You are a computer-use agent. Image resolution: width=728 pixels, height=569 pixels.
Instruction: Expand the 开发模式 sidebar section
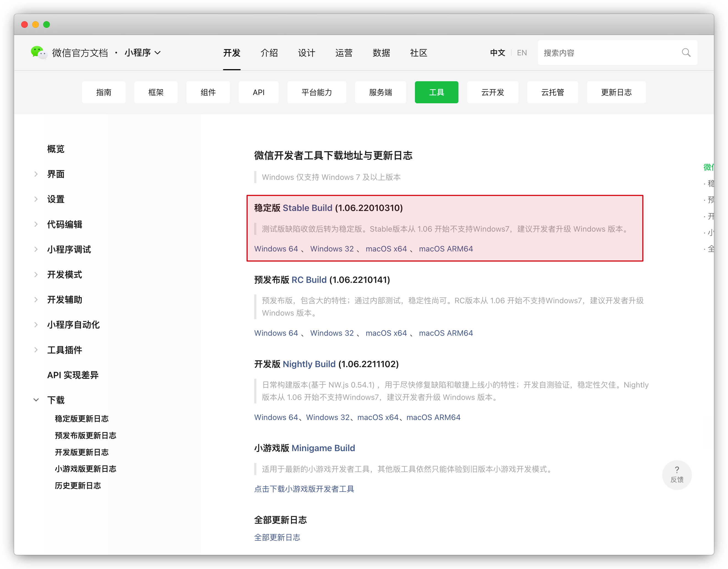pyautogui.click(x=36, y=274)
